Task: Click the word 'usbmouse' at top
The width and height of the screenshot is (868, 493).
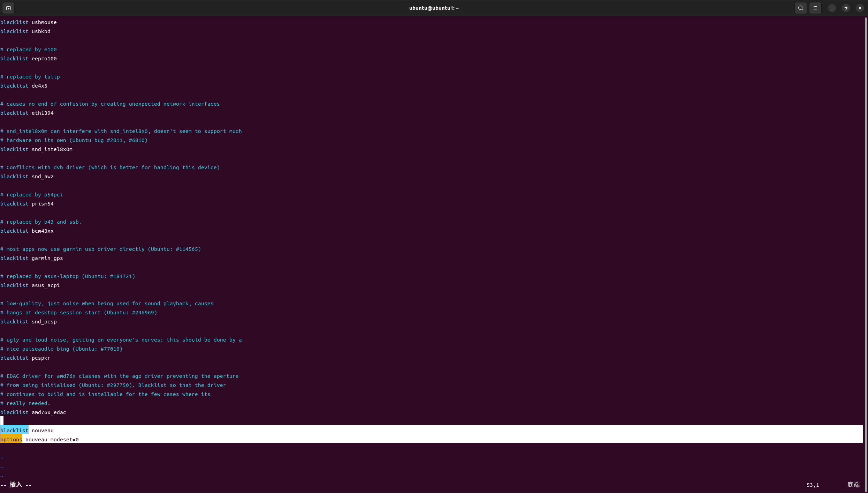Action: pyautogui.click(x=44, y=22)
